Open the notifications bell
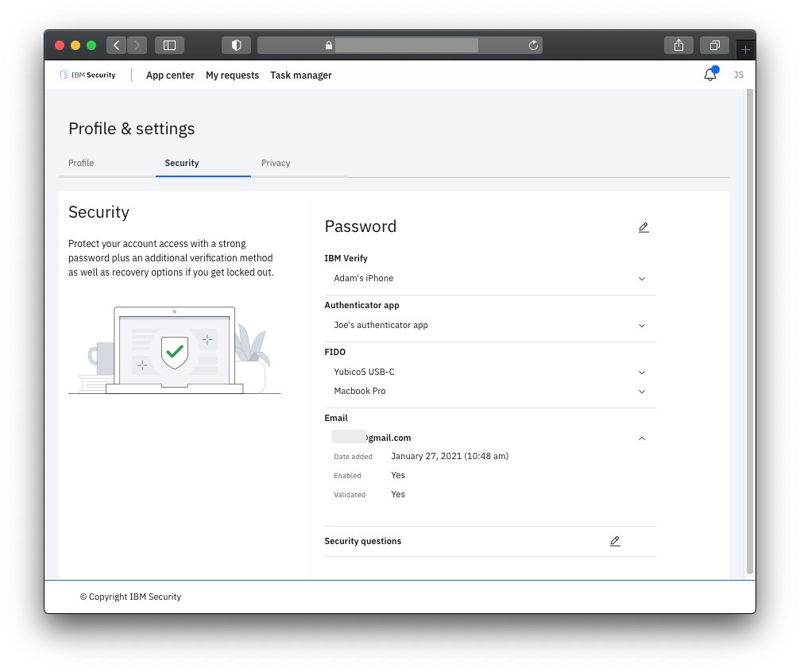Image resolution: width=800 pixels, height=672 pixels. (x=710, y=75)
